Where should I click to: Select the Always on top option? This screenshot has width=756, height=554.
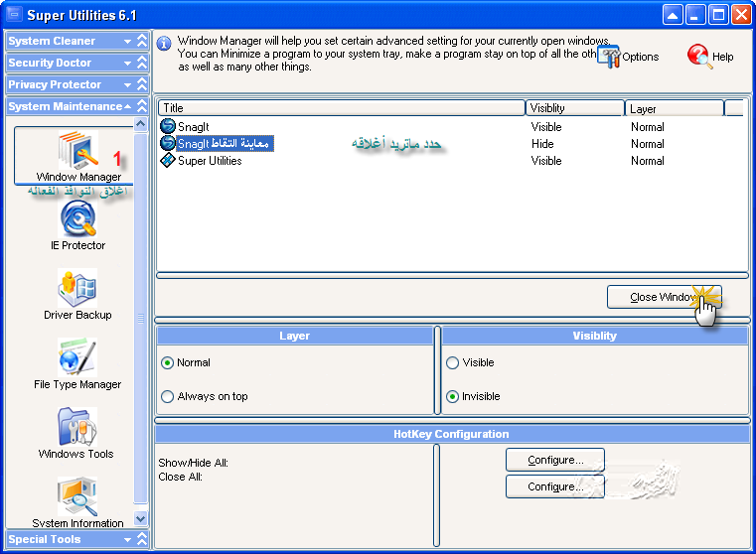tap(167, 396)
